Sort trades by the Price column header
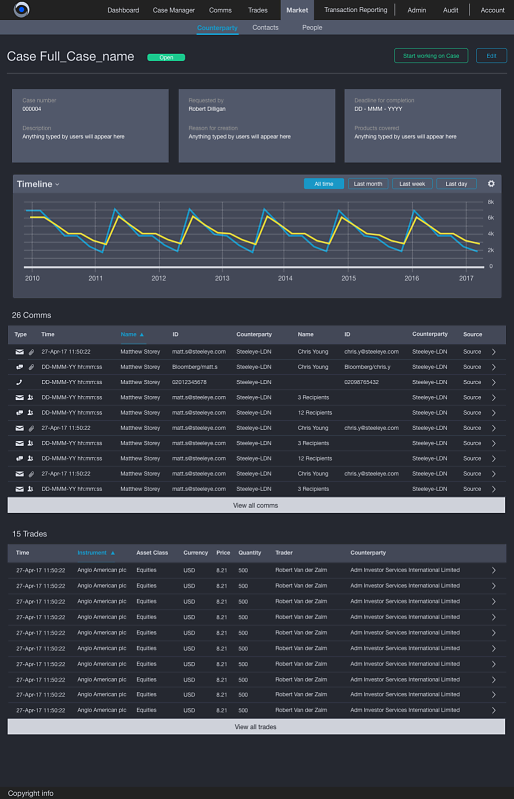Viewport: 514px width, 799px height. click(223, 553)
